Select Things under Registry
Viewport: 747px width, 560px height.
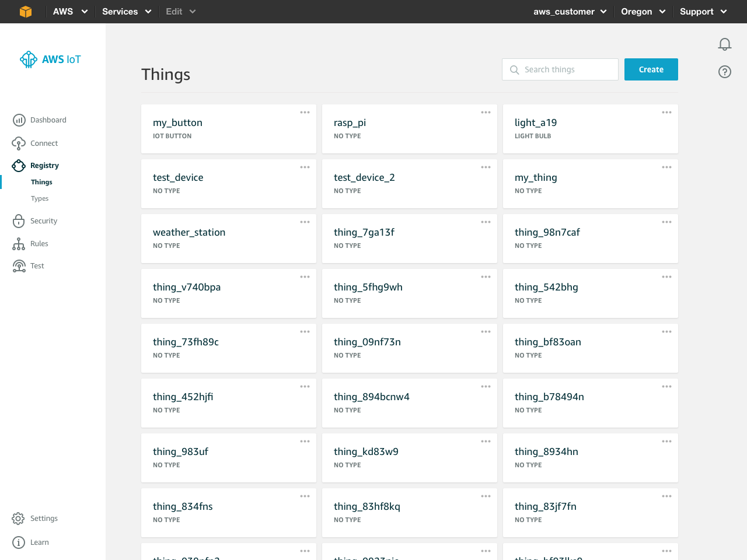tap(41, 183)
